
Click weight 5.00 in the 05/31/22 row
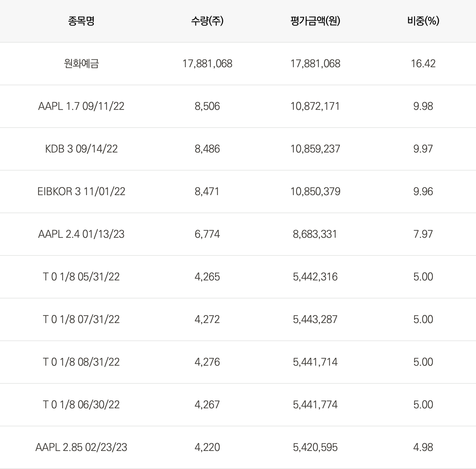click(x=423, y=277)
